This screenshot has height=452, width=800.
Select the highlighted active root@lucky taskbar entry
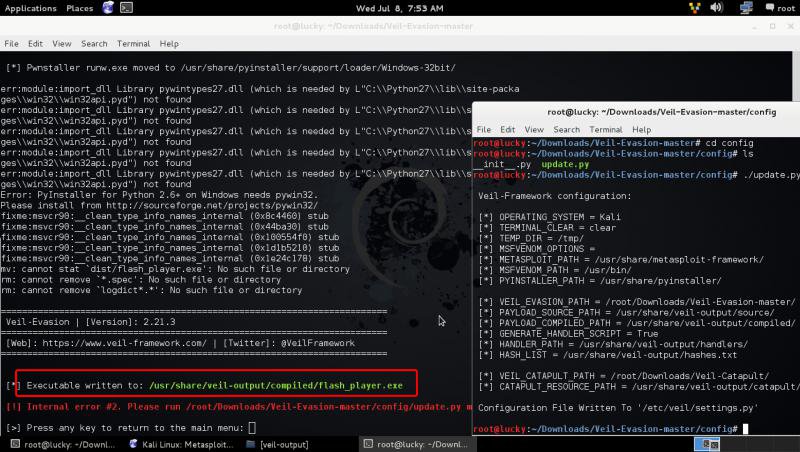[416, 444]
